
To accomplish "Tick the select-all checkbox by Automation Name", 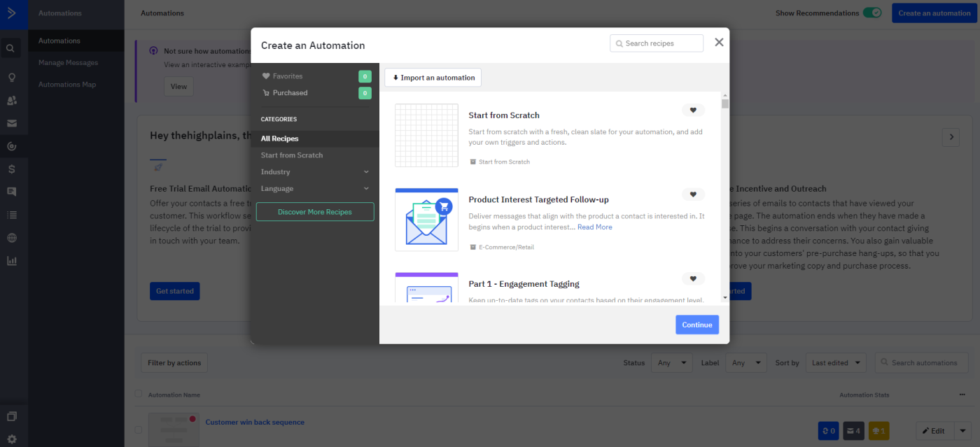I will [139, 395].
